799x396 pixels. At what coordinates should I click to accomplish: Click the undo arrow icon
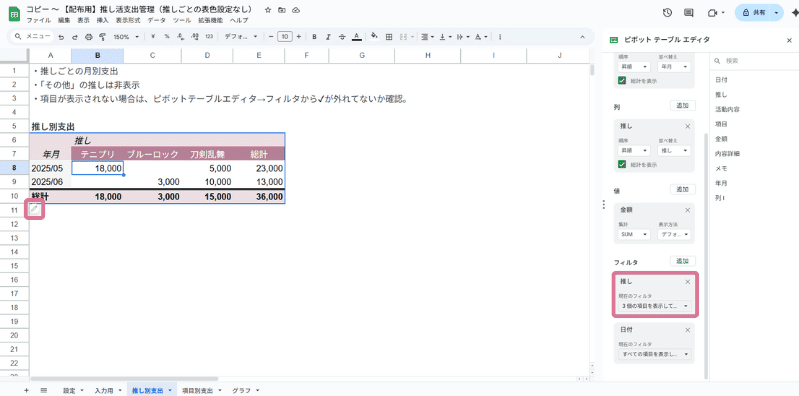[61, 37]
